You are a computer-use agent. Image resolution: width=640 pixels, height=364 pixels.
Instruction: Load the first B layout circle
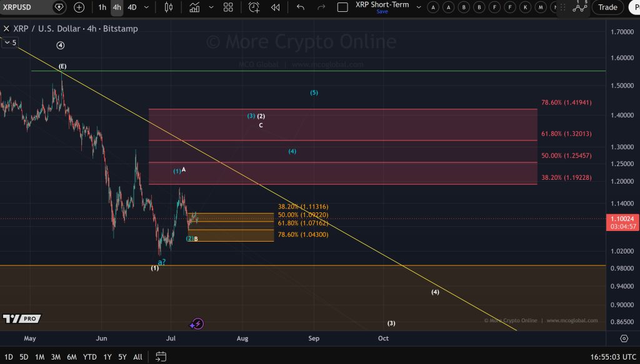[464, 7]
